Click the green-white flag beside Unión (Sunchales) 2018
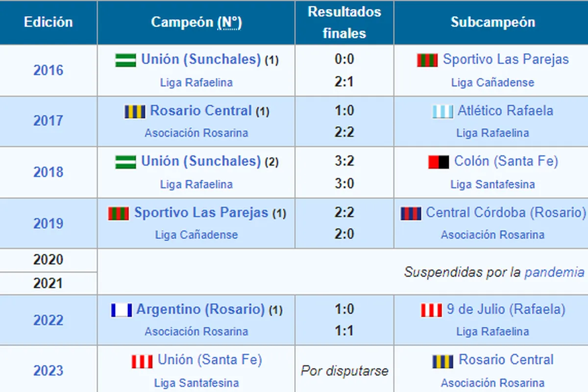This screenshot has height=392, width=588. pos(125,162)
